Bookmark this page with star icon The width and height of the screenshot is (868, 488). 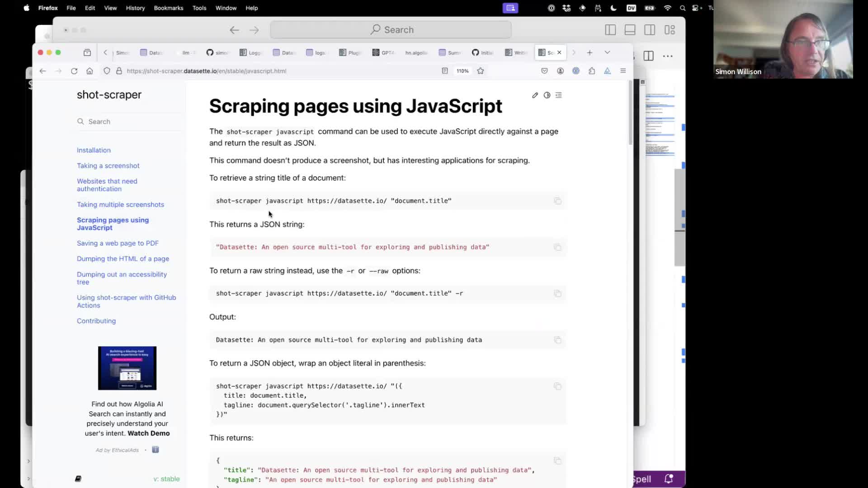pyautogui.click(x=481, y=71)
